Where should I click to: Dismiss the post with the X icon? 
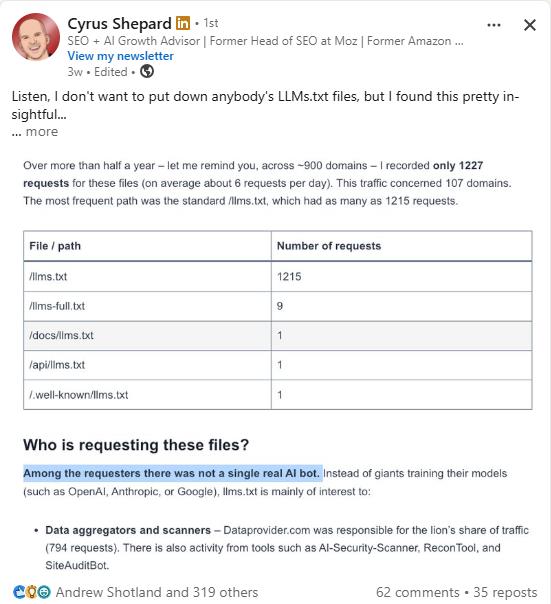tap(530, 25)
